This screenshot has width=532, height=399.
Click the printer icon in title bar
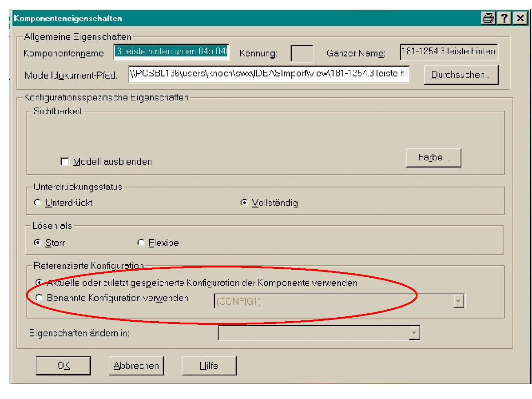click(488, 18)
